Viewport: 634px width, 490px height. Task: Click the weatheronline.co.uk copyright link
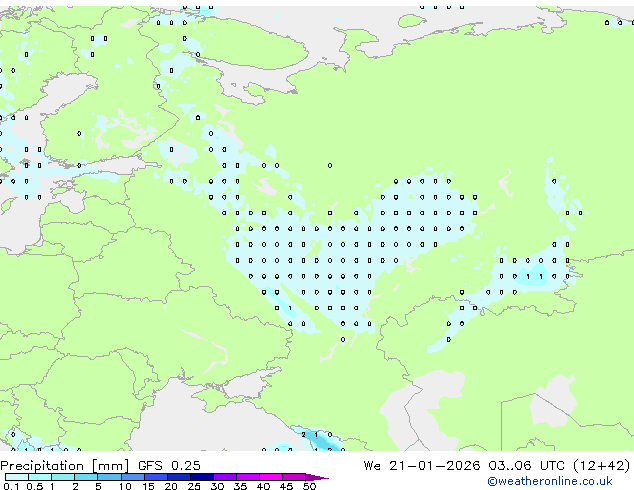pyautogui.click(x=550, y=481)
